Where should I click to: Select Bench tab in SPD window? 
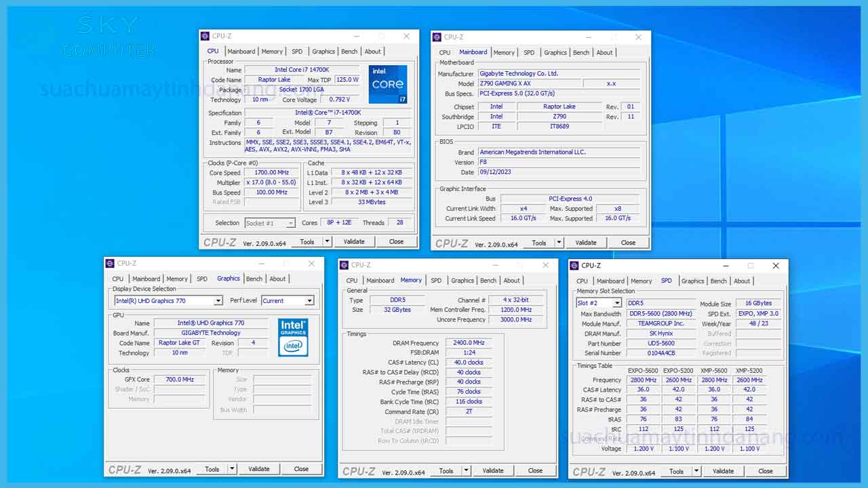[719, 281]
